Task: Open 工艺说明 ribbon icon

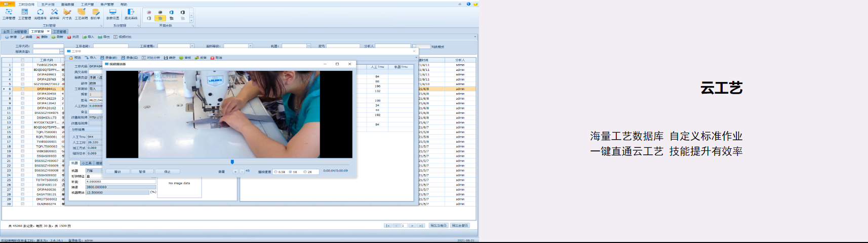Action: tap(81, 12)
